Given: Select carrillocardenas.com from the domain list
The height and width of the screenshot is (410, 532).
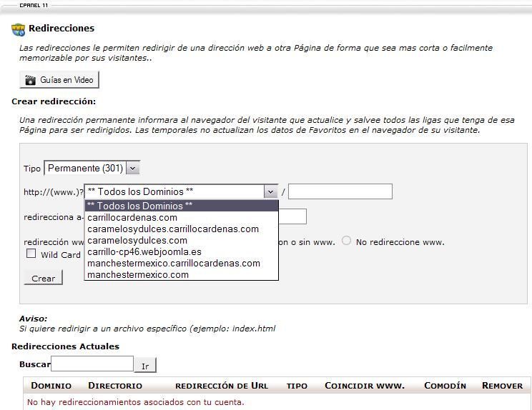Looking at the screenshot, I should pos(182,218).
